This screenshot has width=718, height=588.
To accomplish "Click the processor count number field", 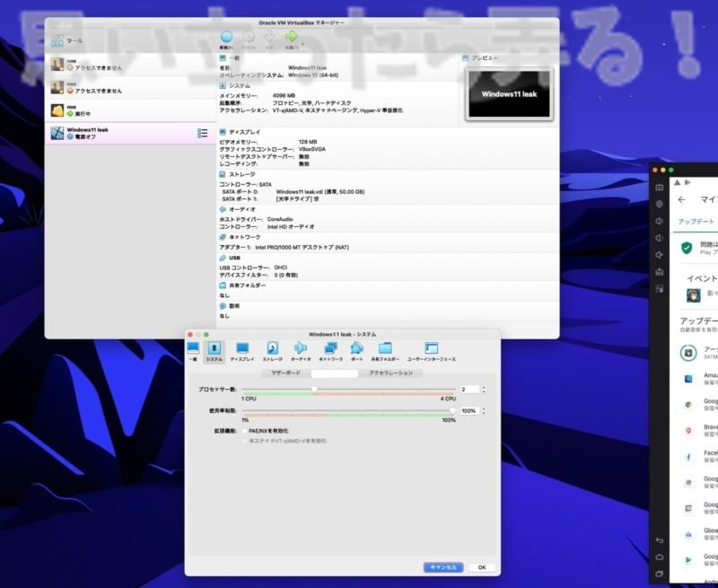I will point(468,390).
